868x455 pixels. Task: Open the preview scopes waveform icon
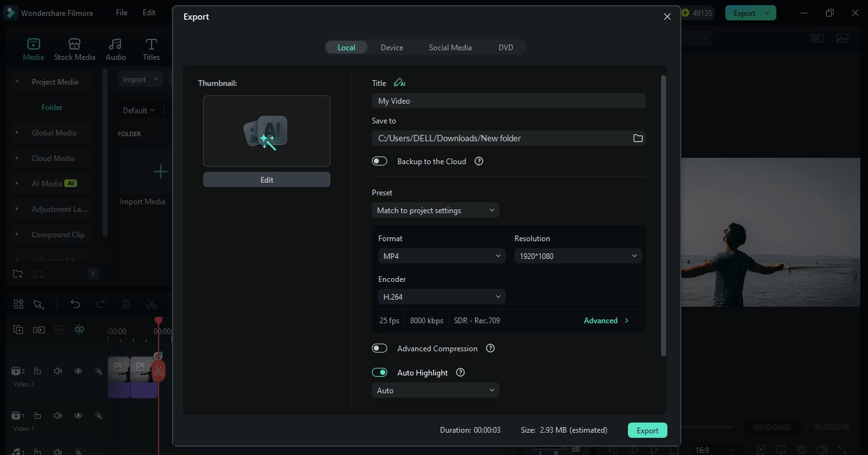click(x=843, y=38)
